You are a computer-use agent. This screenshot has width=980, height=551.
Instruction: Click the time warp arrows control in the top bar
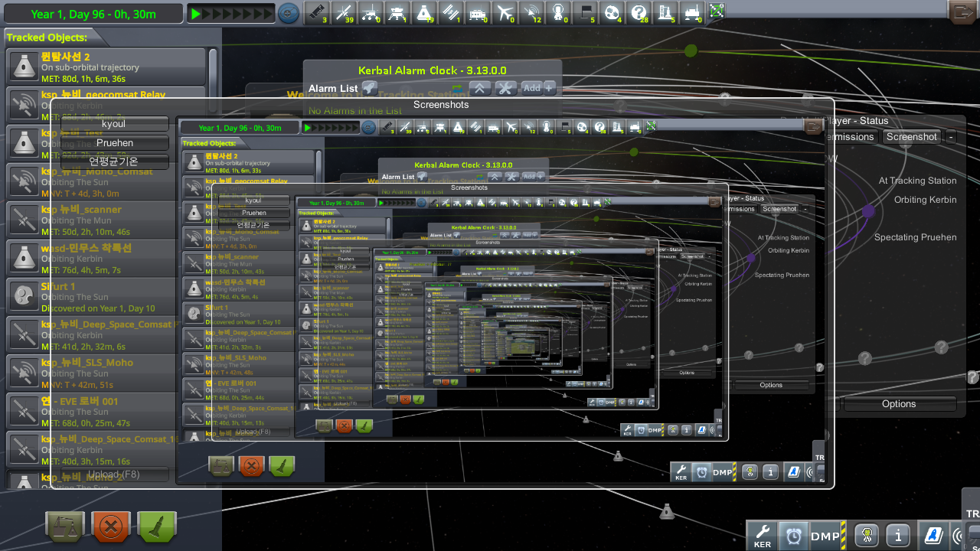point(230,13)
